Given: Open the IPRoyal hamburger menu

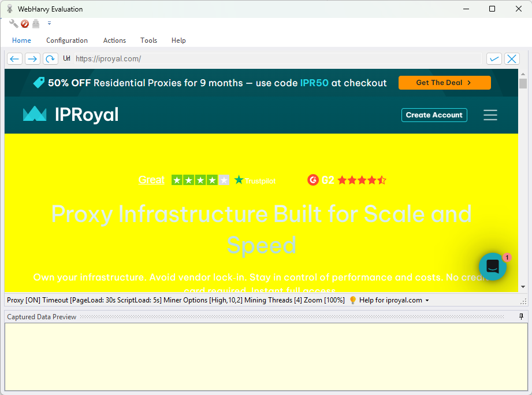Looking at the screenshot, I should pos(490,115).
